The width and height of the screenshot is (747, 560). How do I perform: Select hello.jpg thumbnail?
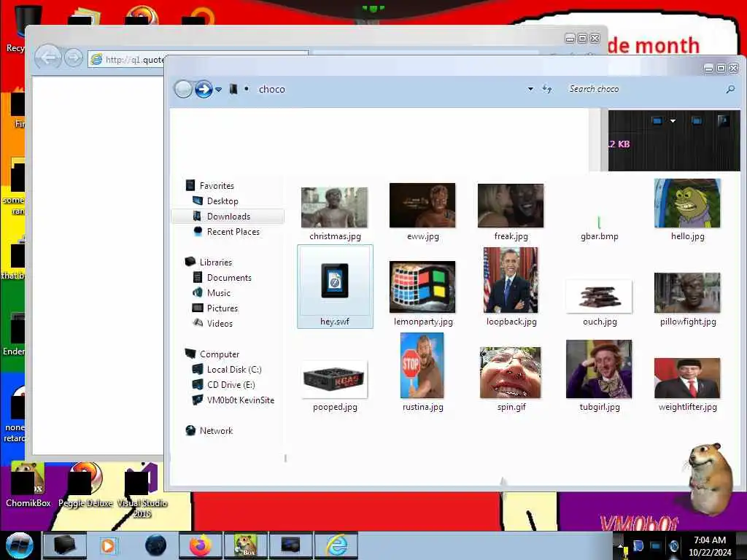click(x=687, y=203)
